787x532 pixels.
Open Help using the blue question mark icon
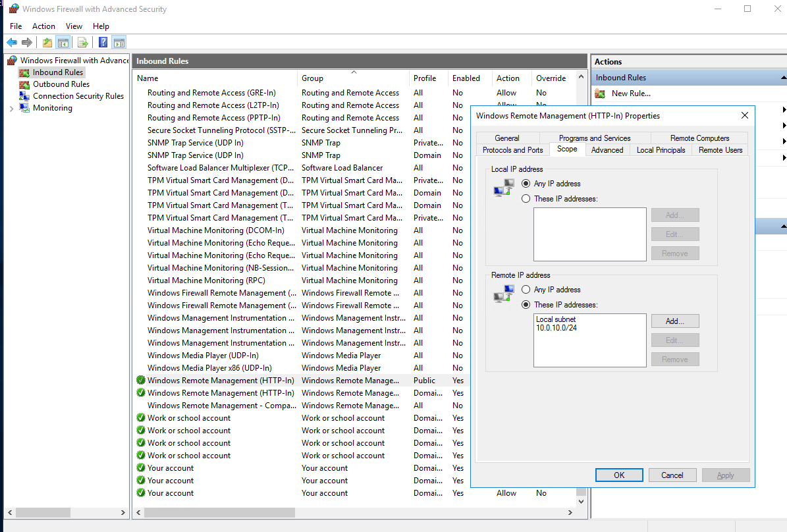(103, 41)
